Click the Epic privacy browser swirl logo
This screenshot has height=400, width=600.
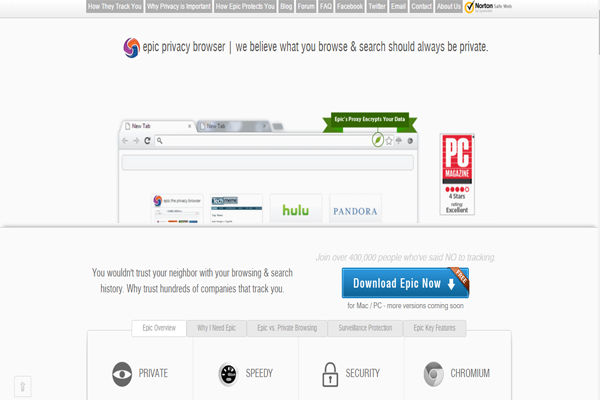point(131,48)
